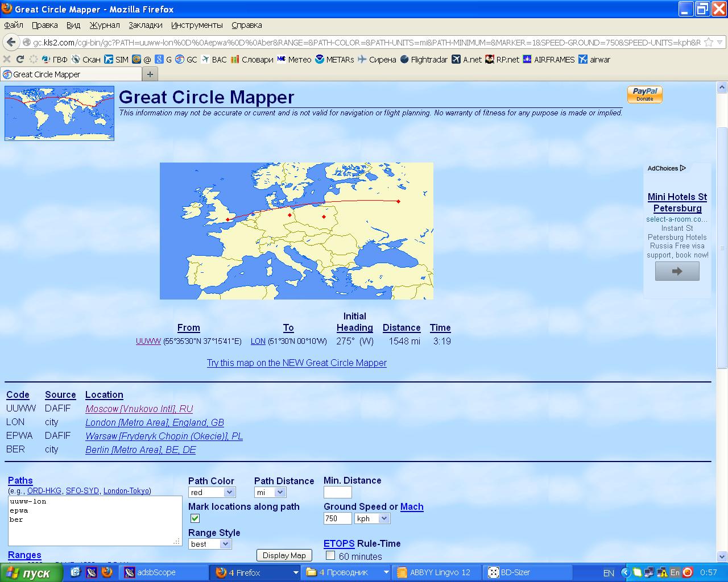Click the Min. Distance input field

[x=338, y=492]
